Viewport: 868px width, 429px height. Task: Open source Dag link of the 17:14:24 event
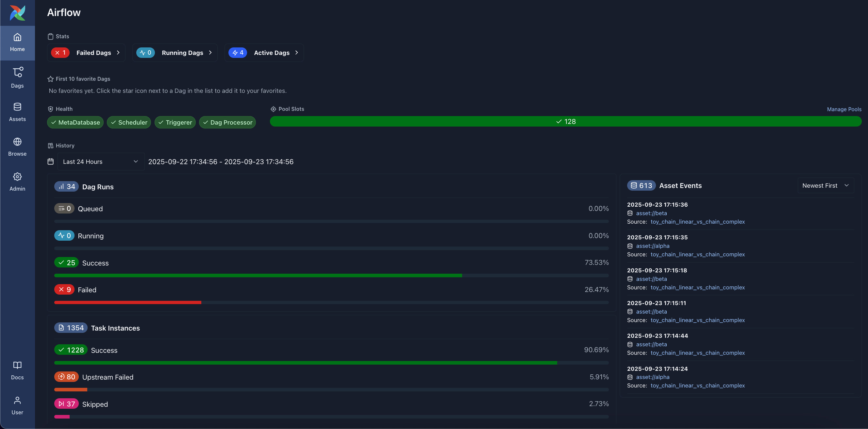point(697,386)
